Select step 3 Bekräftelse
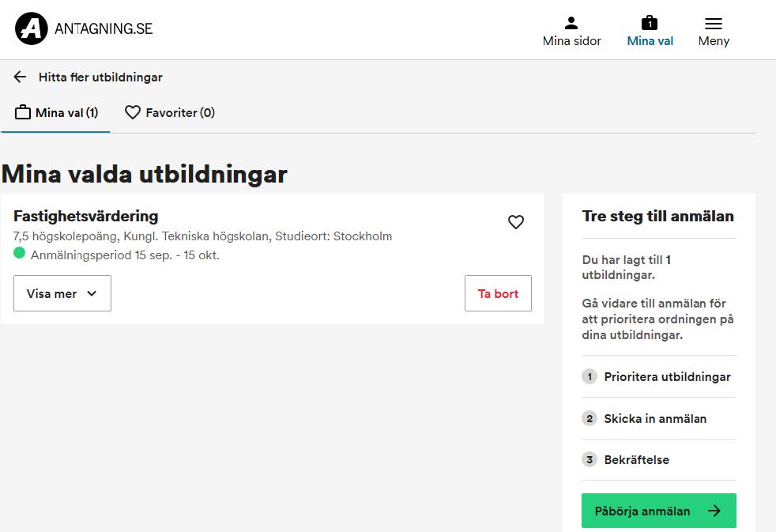The image size is (776, 532). coord(636,459)
